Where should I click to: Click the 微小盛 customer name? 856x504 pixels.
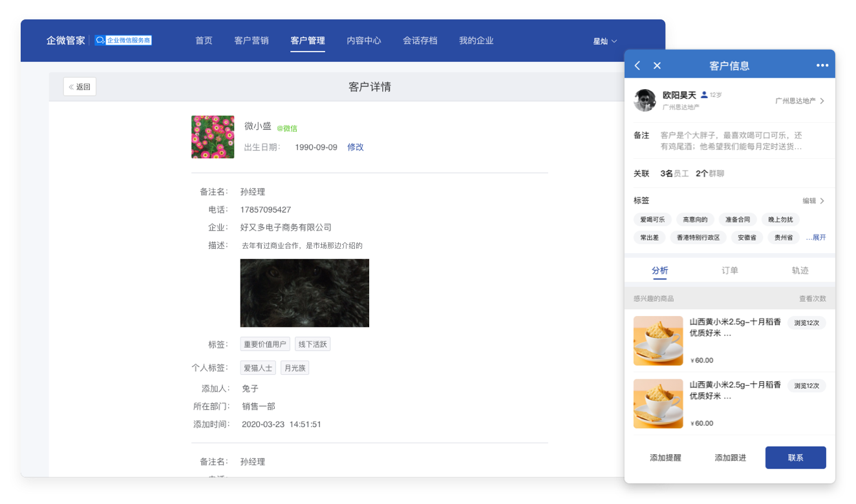(x=258, y=126)
